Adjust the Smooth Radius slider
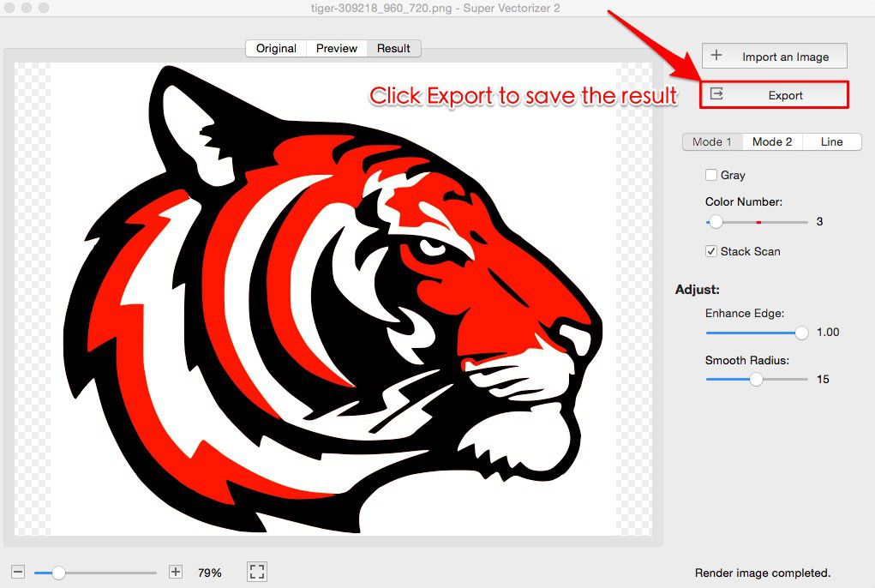This screenshot has height=588, width=875. tap(756, 379)
